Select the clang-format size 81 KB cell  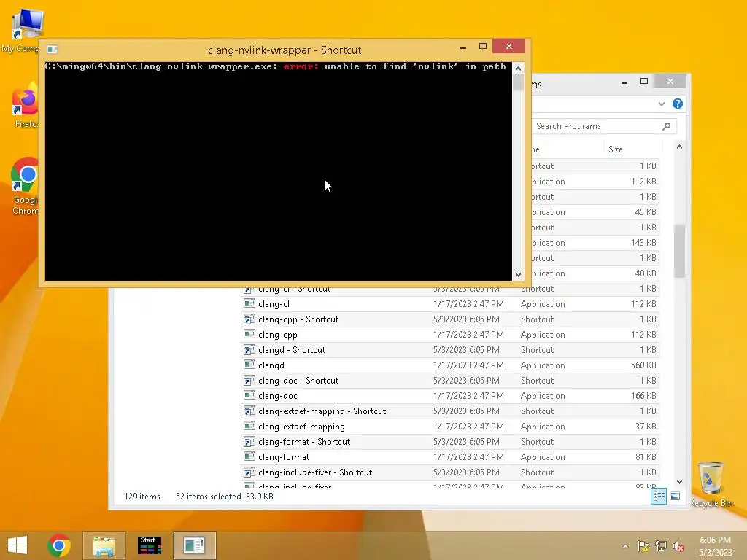coord(646,457)
